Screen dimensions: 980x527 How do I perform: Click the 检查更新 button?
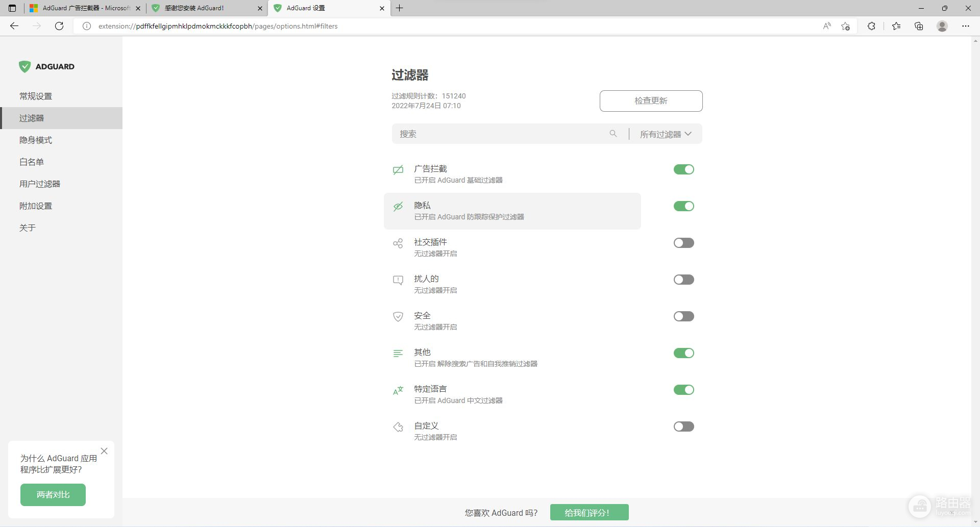(x=651, y=101)
